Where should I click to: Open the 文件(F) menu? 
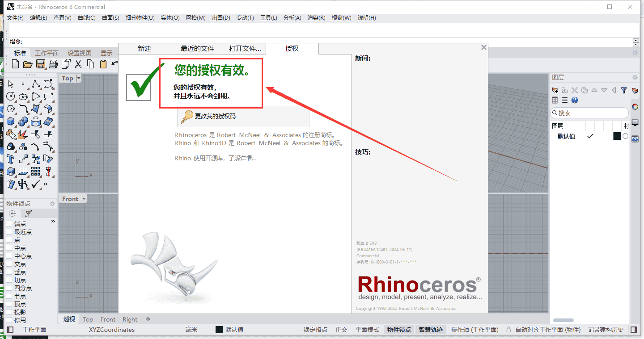click(x=15, y=18)
